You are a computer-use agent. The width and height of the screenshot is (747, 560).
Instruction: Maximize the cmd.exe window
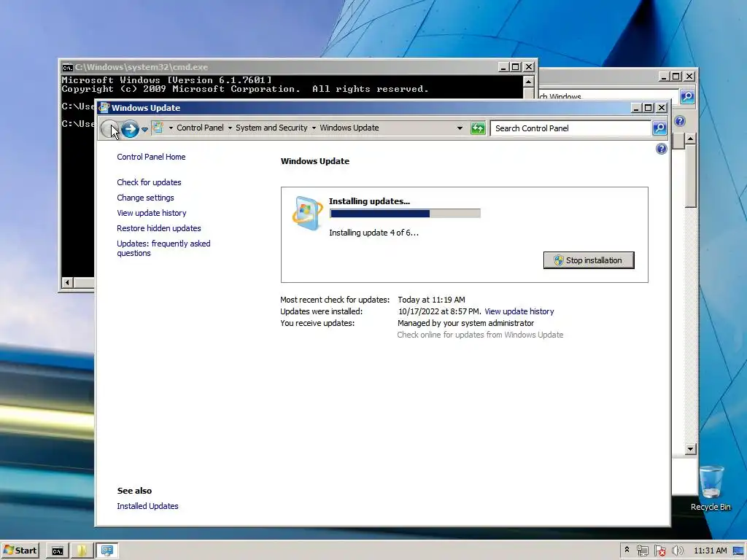516,67
